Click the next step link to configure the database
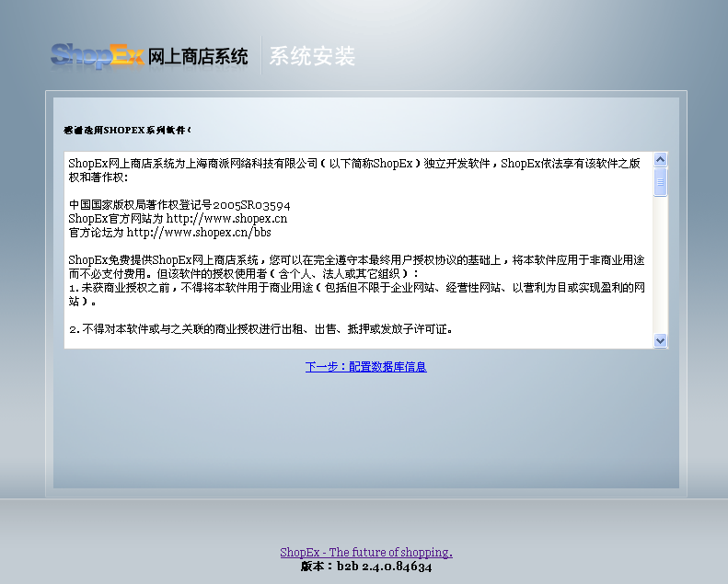Screen dimensions: 728x584 click(x=366, y=367)
